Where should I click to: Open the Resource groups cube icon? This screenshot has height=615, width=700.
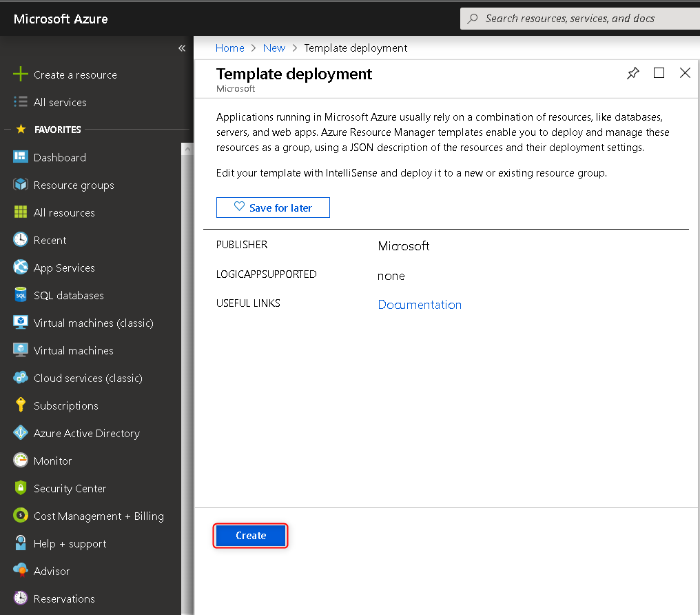pyautogui.click(x=21, y=185)
